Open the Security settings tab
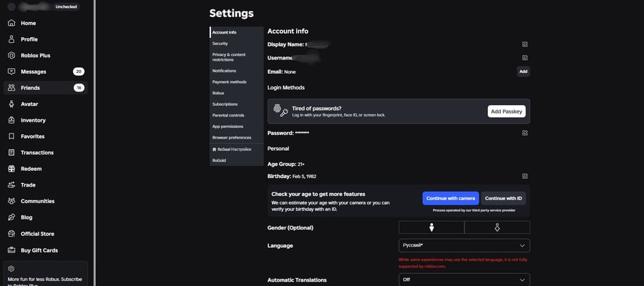Screen dimensions: 644x286 click(236, 44)
